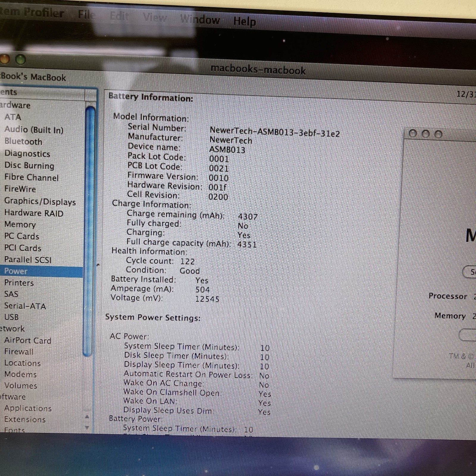Select AirPort Card under Network

point(28,340)
